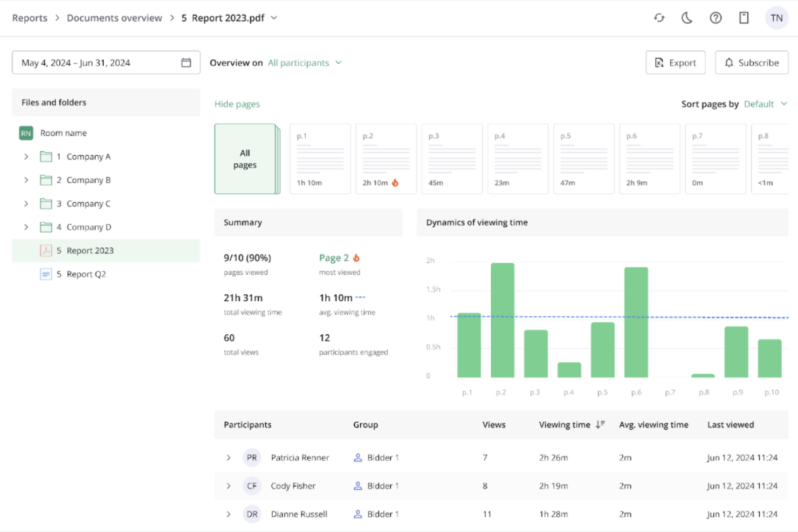Export the report
Viewport: 798px width, 532px height.
675,63
